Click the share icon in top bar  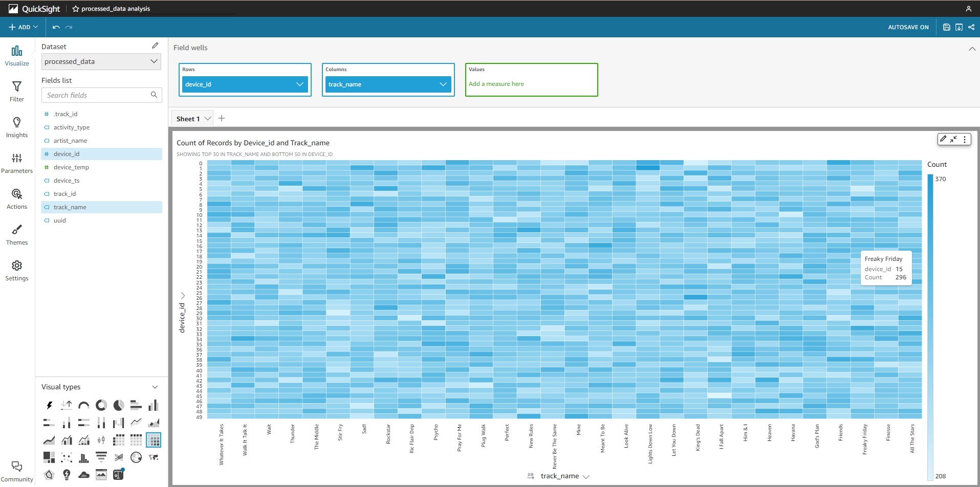click(971, 27)
